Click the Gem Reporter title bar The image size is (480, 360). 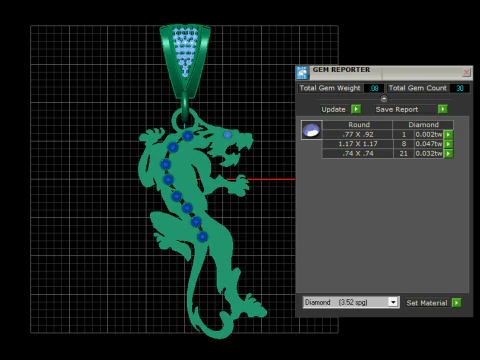click(384, 72)
